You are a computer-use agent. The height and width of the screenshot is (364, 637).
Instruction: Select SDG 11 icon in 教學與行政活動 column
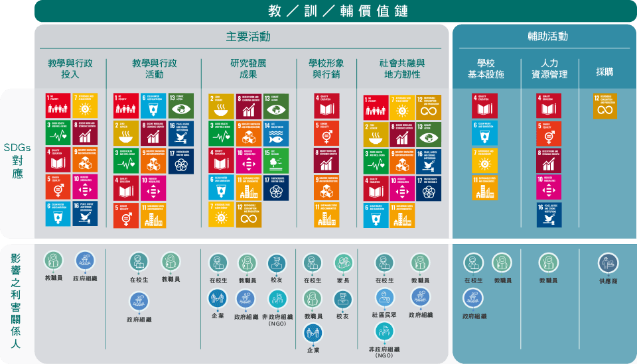click(153, 215)
